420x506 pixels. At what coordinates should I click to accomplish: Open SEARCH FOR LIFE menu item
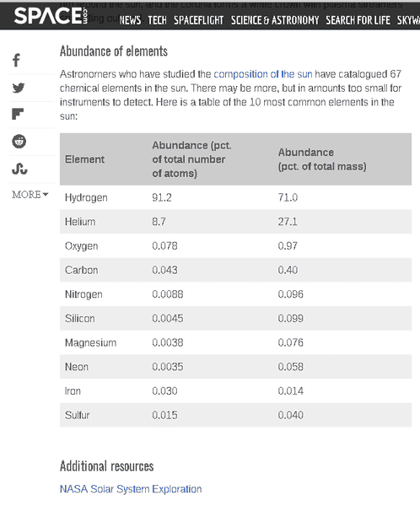[358, 20]
